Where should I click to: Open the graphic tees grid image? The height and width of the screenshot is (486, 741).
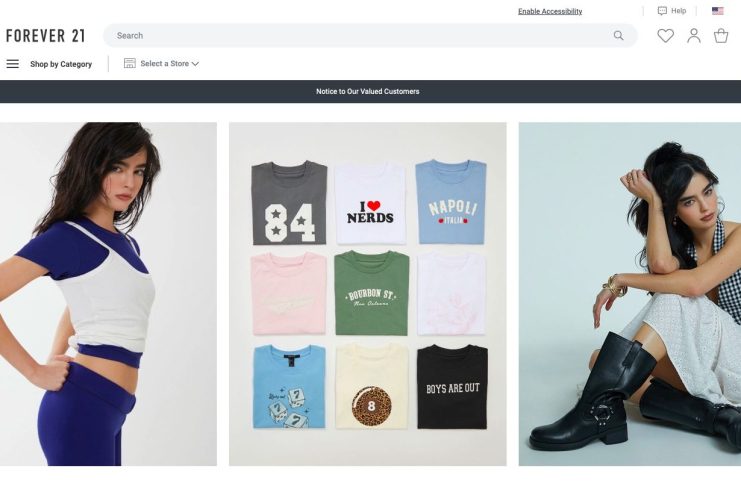tap(368, 294)
